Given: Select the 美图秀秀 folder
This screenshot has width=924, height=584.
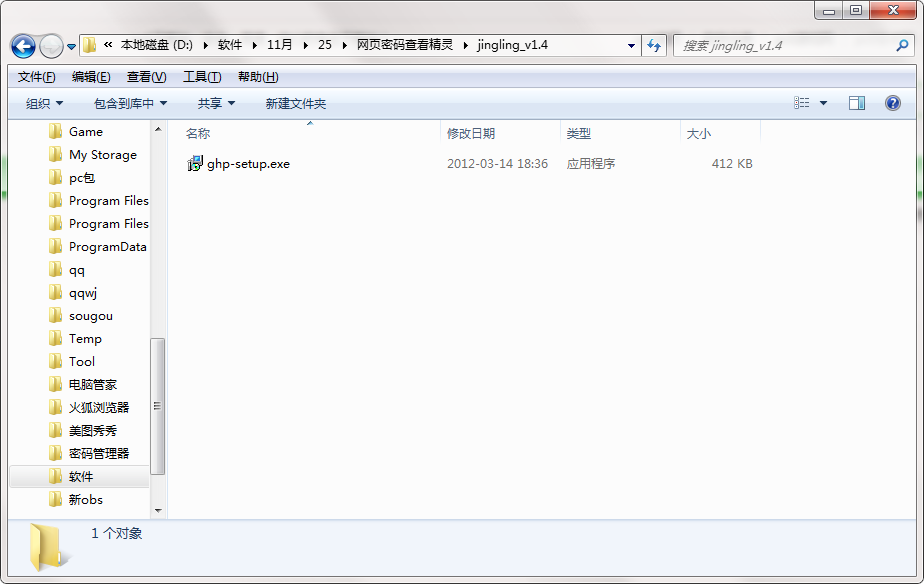Looking at the screenshot, I should pyautogui.click(x=93, y=431).
